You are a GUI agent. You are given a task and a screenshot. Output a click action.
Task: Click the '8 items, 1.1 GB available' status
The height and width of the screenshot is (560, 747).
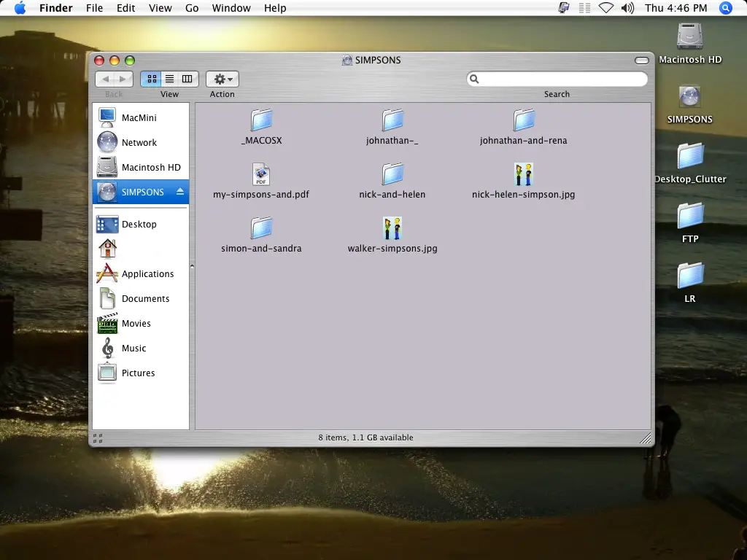click(366, 437)
